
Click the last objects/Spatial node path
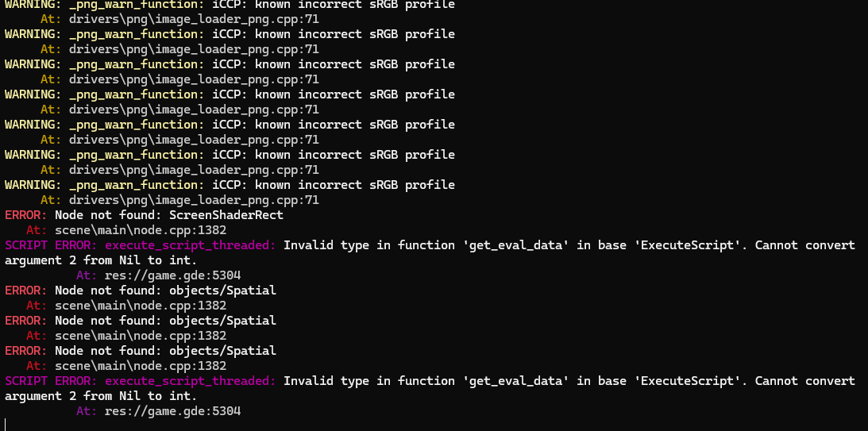click(222, 351)
